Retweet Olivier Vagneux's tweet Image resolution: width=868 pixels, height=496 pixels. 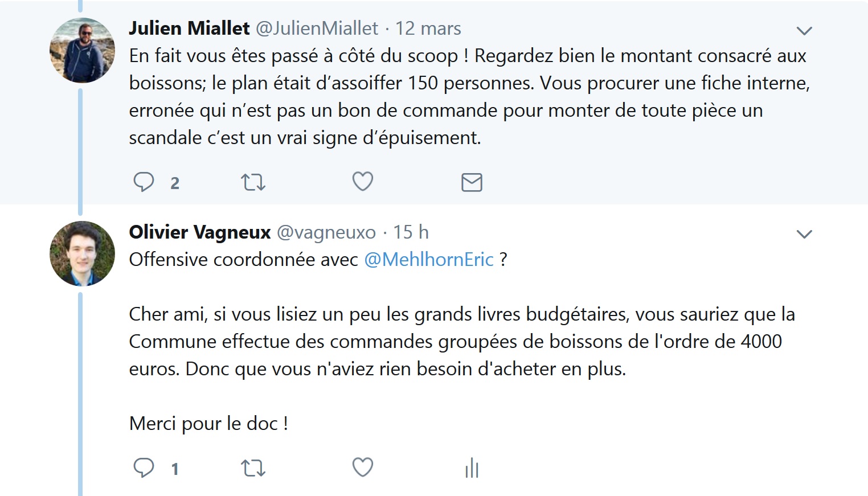[x=253, y=468]
